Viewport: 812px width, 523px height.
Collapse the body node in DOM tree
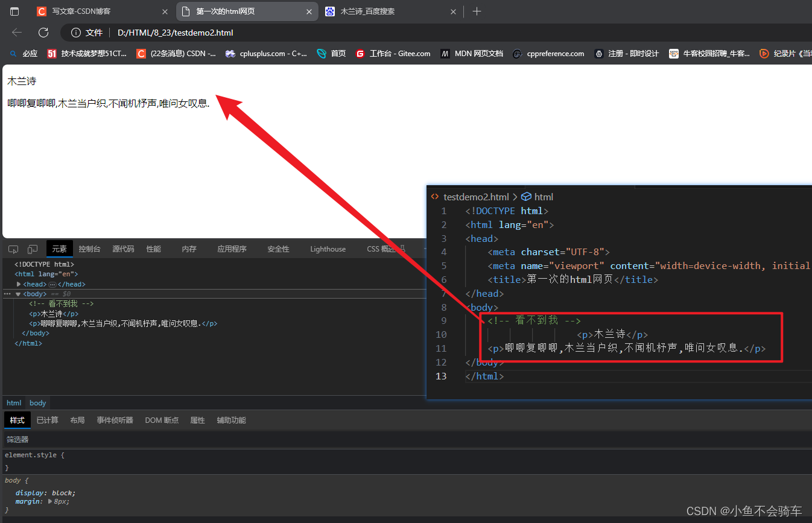[18, 294]
